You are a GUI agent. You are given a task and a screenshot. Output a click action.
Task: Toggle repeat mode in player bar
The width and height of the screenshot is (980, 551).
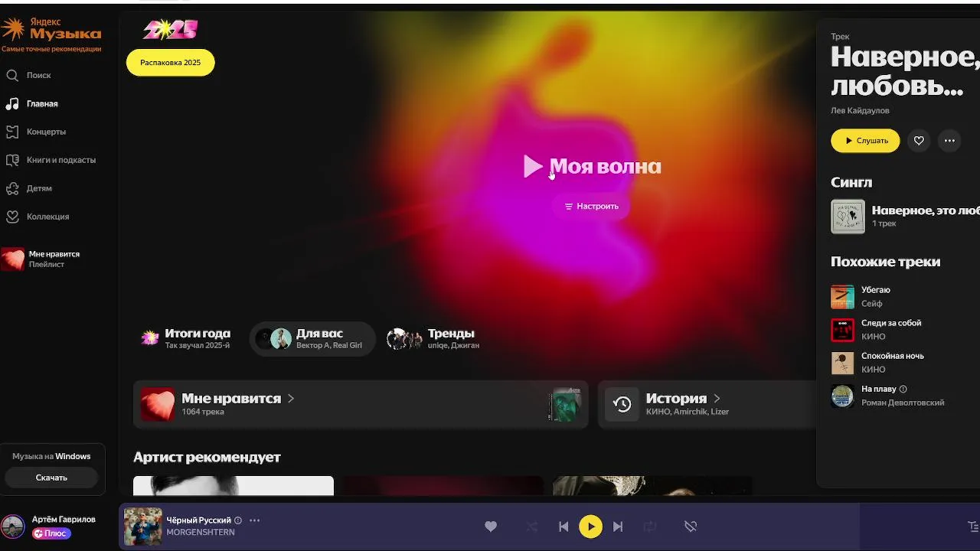[650, 527]
